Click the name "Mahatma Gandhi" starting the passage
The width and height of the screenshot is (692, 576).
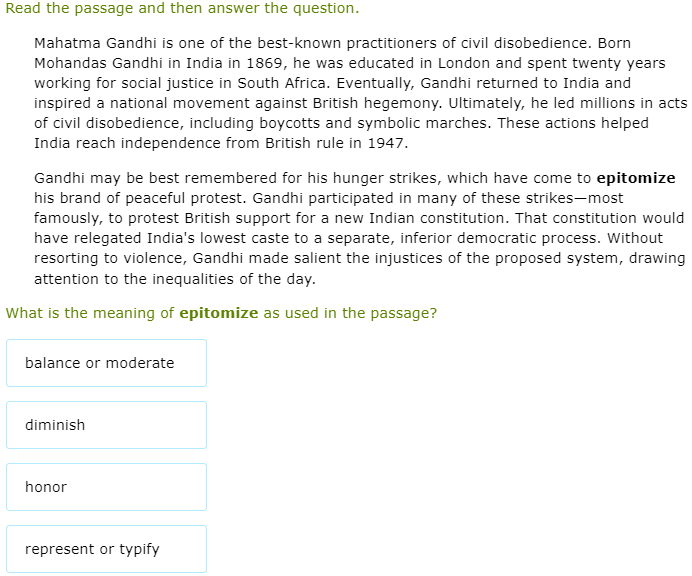[92, 44]
